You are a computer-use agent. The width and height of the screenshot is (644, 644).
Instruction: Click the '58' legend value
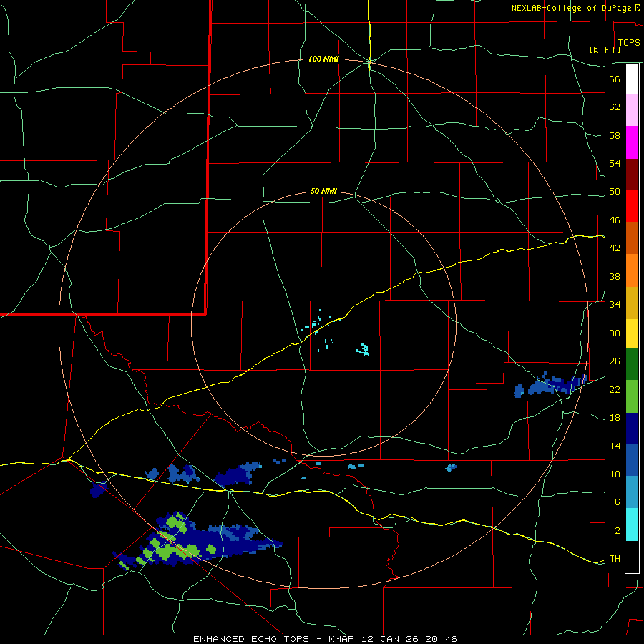(615, 135)
